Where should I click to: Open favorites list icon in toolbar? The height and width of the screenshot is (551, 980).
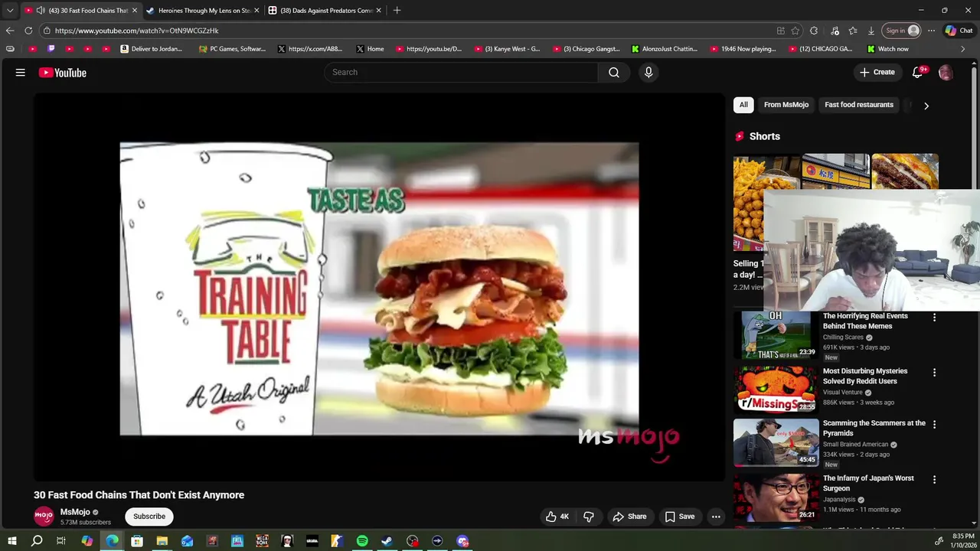(853, 31)
